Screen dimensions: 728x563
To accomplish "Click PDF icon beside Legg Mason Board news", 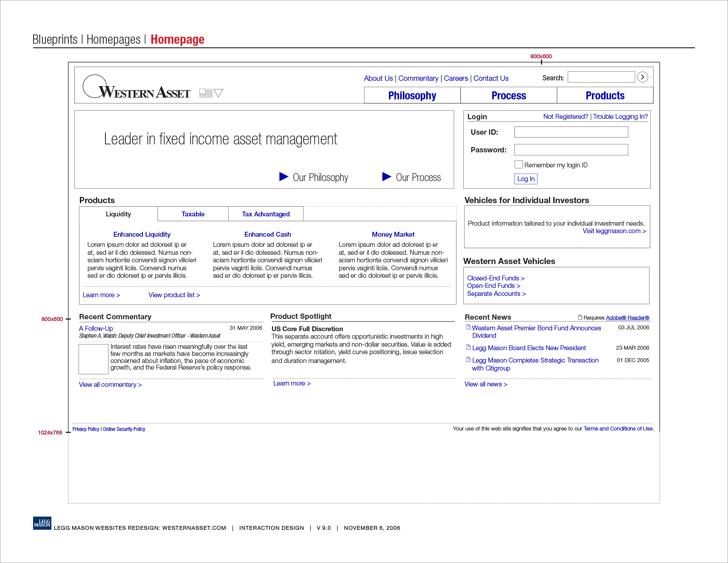I will (469, 347).
